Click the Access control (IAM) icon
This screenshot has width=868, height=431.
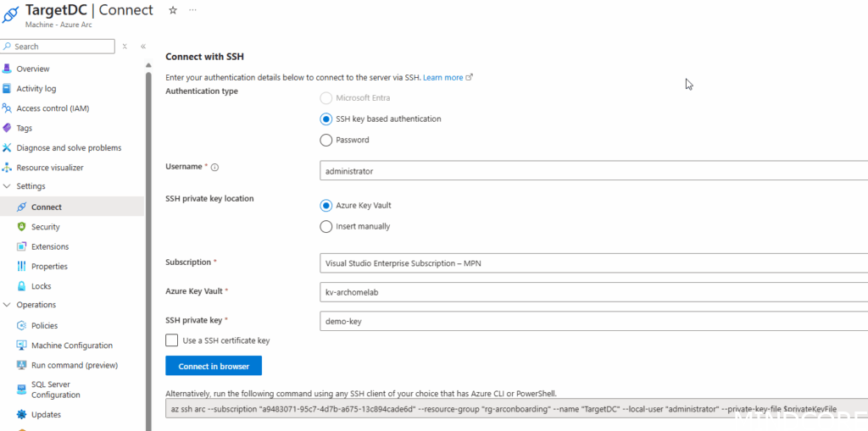pyautogui.click(x=8, y=108)
